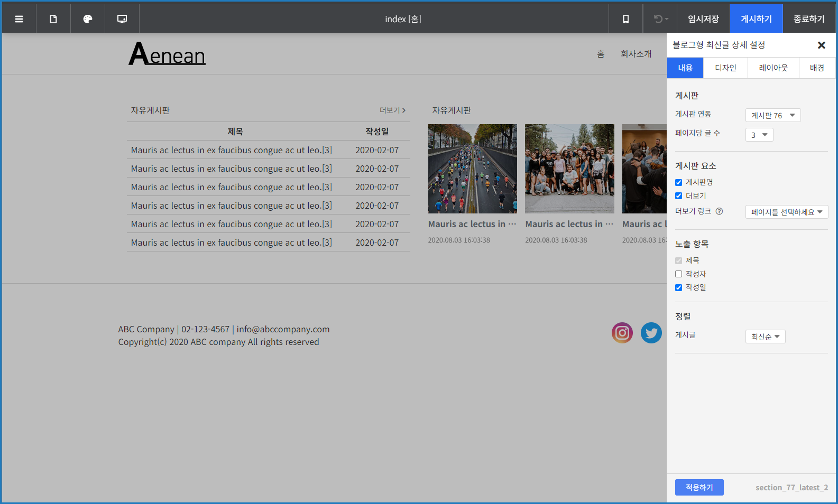Click the page document icon
The image size is (838, 504).
pos(53,19)
